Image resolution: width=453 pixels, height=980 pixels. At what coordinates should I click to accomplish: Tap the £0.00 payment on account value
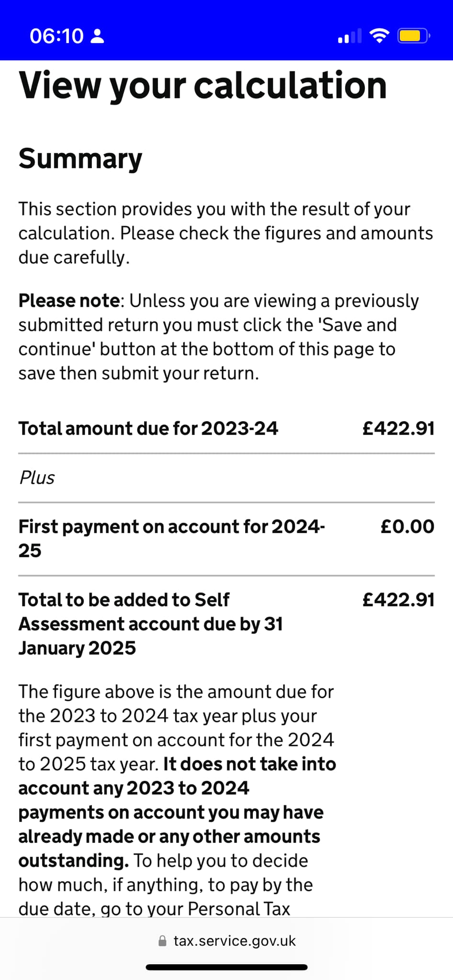pyautogui.click(x=408, y=526)
